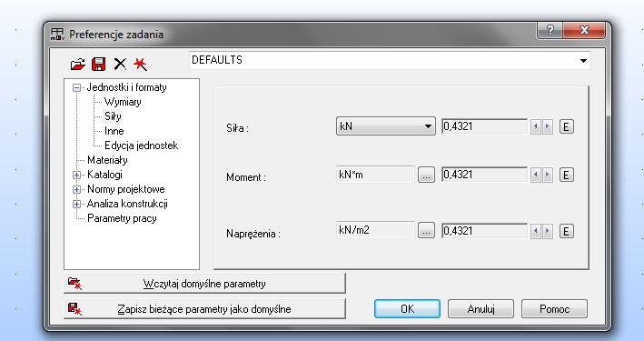644x341 pixels.
Task: Click the Siła precision field 0,4321
Action: [x=484, y=126]
